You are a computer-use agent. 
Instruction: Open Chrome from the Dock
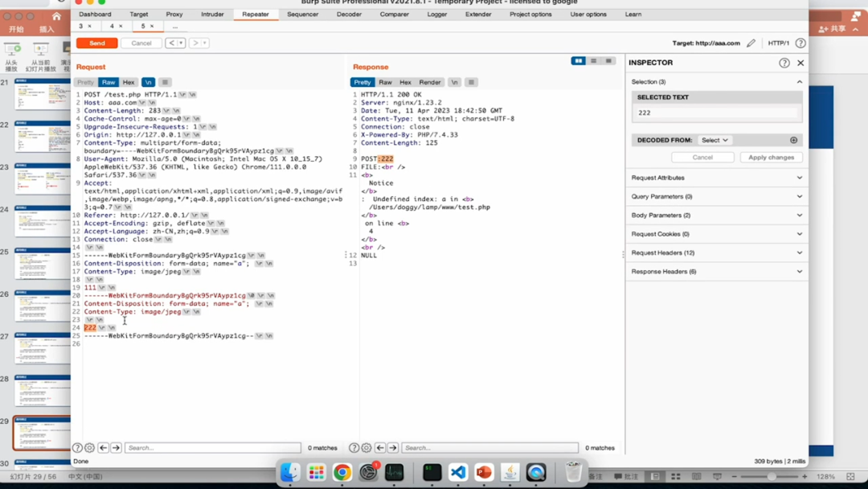tap(342, 472)
